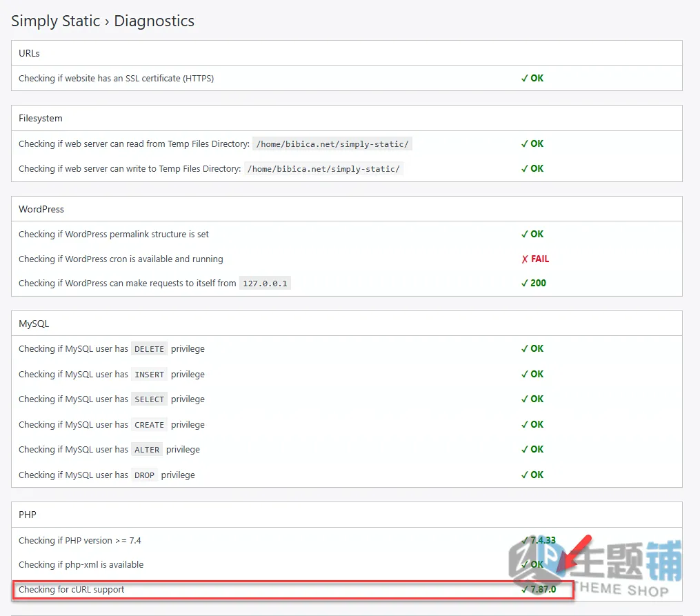The image size is (700, 616).
Task: Click the Checking for cURL support row
Action: pyautogui.click(x=347, y=590)
